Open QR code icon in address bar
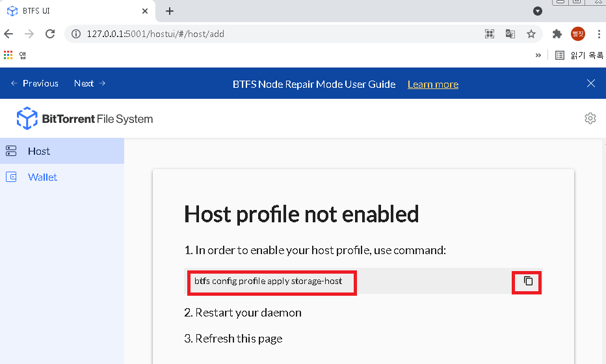 [489, 34]
